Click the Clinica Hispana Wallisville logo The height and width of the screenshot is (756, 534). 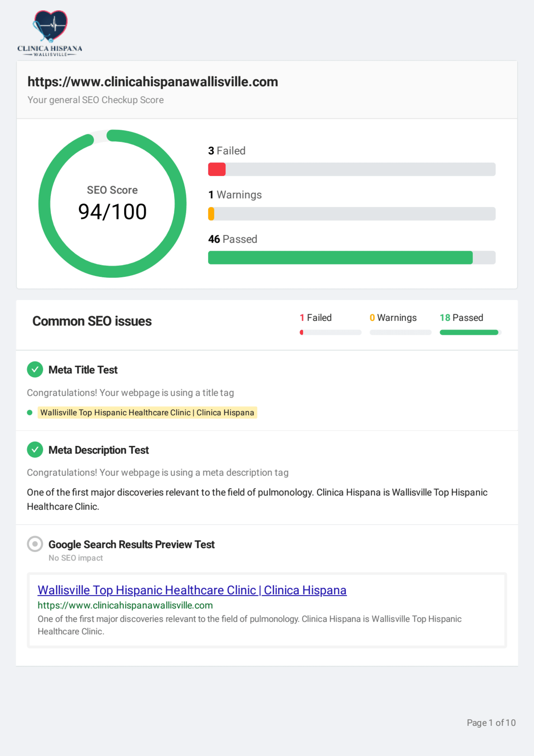pos(50,33)
